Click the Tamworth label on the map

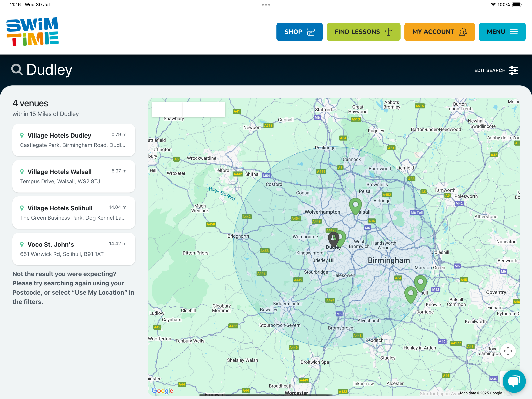tap(445, 190)
